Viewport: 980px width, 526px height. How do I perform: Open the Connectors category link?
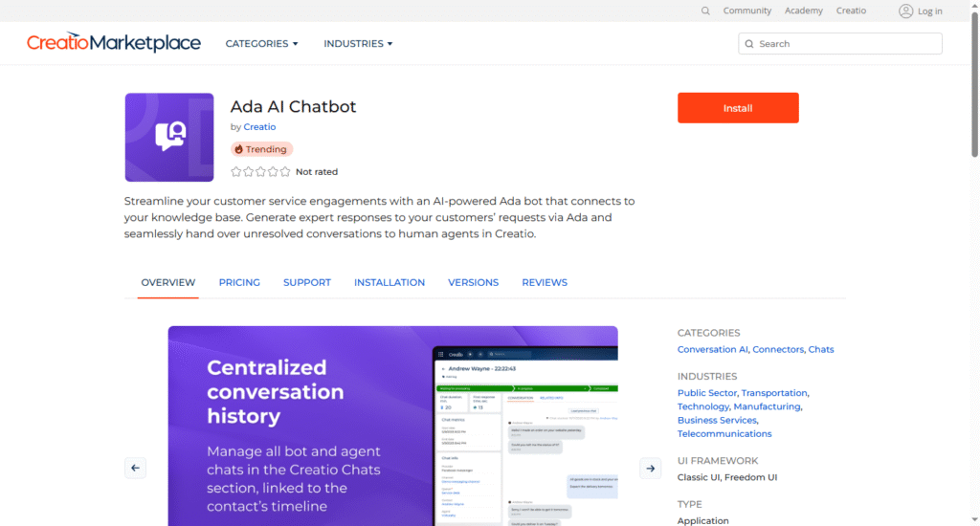778,349
